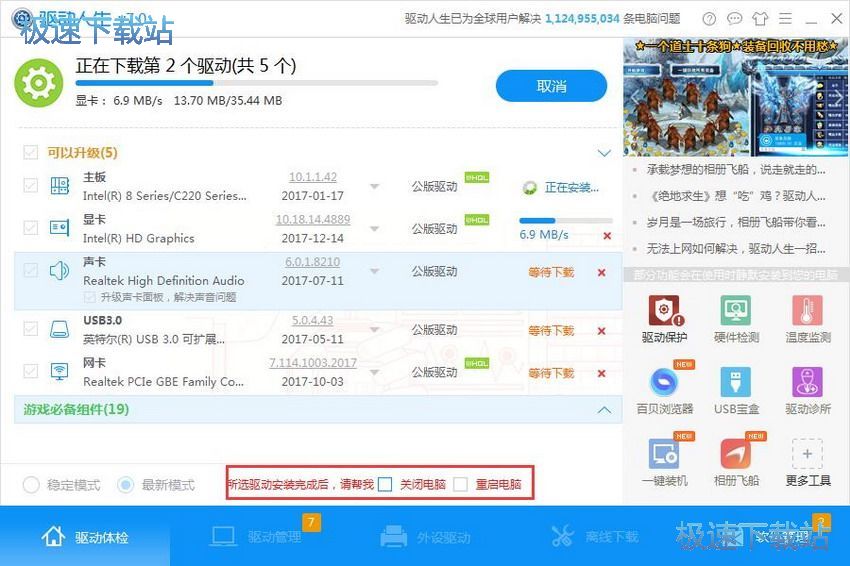This screenshot has width=850, height=566.
Task: Switch to the 驱动体检 tab
Action: 85,537
